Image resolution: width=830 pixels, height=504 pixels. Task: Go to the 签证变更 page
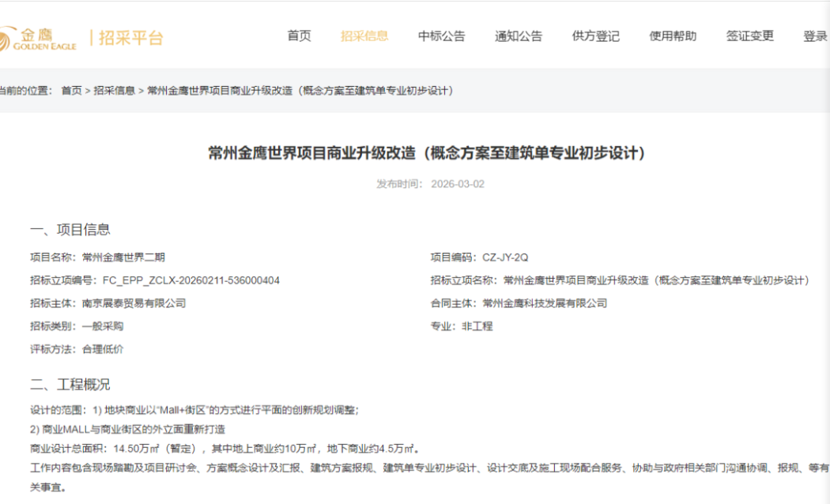(749, 36)
